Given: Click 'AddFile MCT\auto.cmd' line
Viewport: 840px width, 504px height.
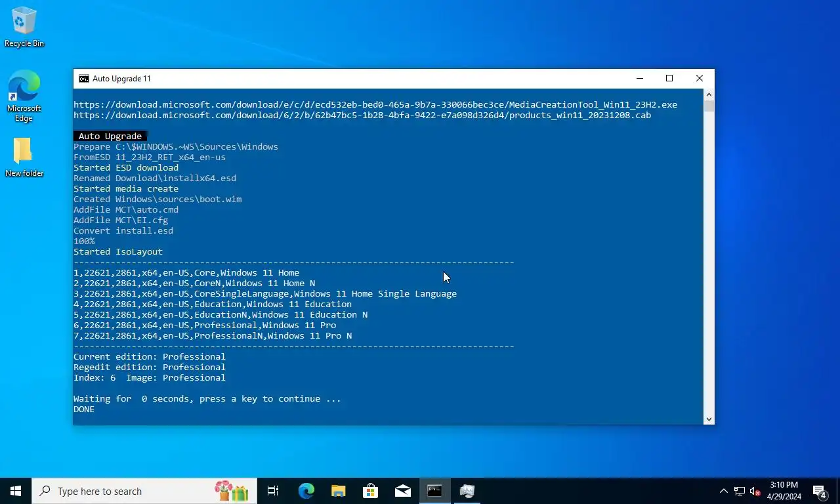Looking at the screenshot, I should (x=126, y=209).
